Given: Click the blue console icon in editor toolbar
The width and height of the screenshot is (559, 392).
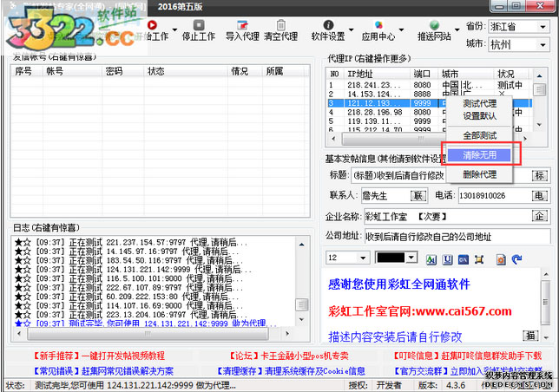Looking at the screenshot, I should tap(464, 259).
